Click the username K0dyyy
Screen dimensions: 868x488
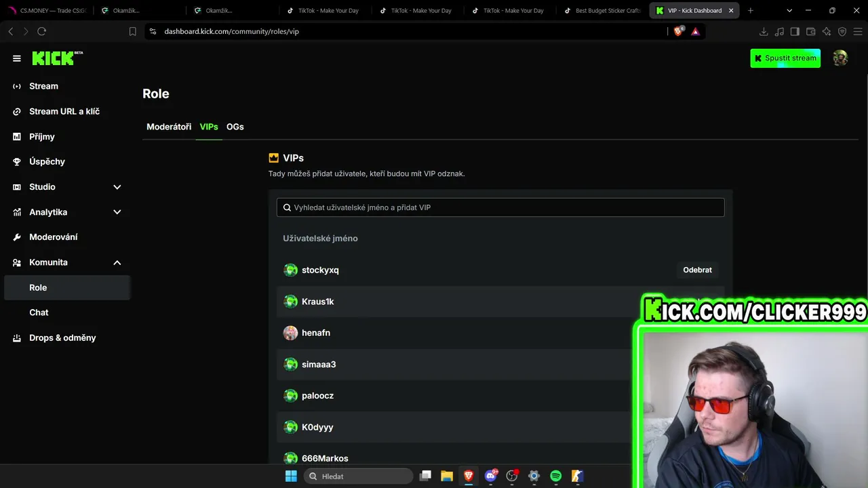click(x=317, y=427)
